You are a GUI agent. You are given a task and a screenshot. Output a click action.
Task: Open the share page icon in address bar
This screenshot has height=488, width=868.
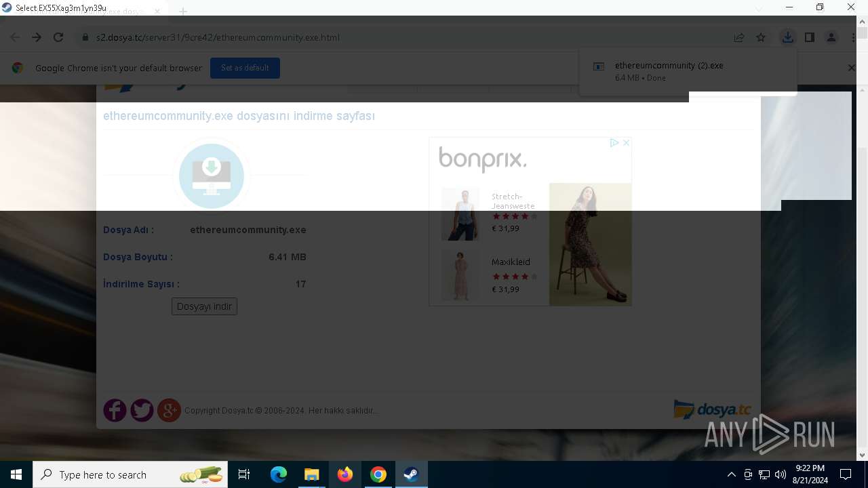coord(739,38)
